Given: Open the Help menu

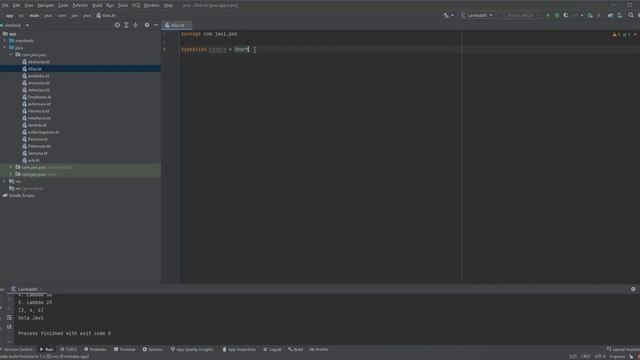Looking at the screenshot, I should point(168,5).
